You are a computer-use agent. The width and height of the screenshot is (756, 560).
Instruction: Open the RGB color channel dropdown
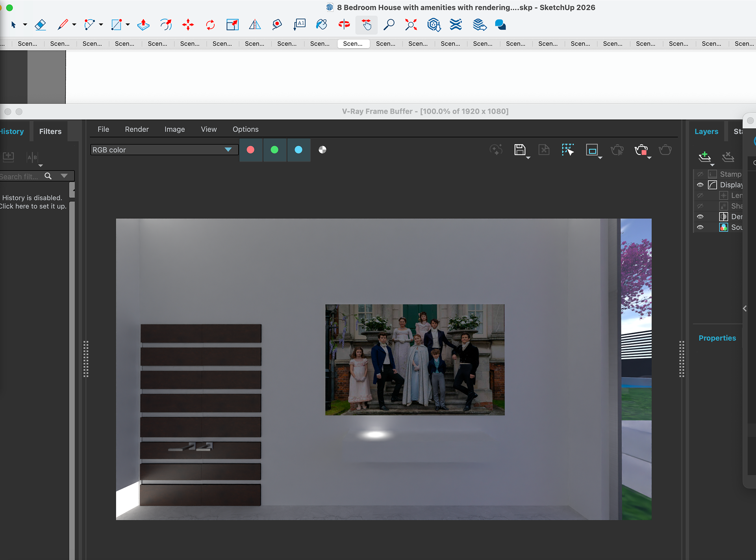coord(228,150)
